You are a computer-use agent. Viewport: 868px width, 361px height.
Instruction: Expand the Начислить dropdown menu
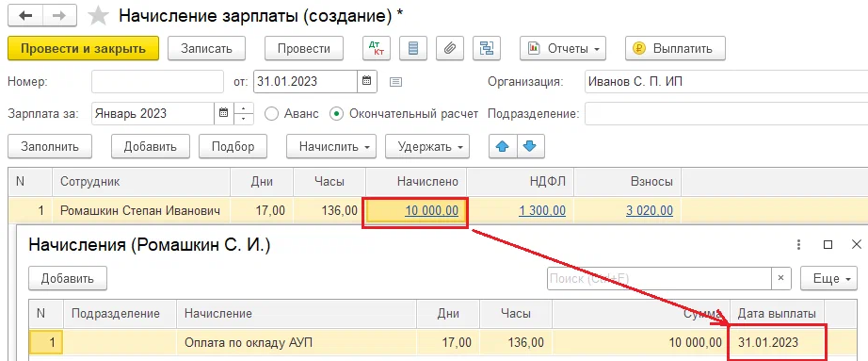coord(331,146)
